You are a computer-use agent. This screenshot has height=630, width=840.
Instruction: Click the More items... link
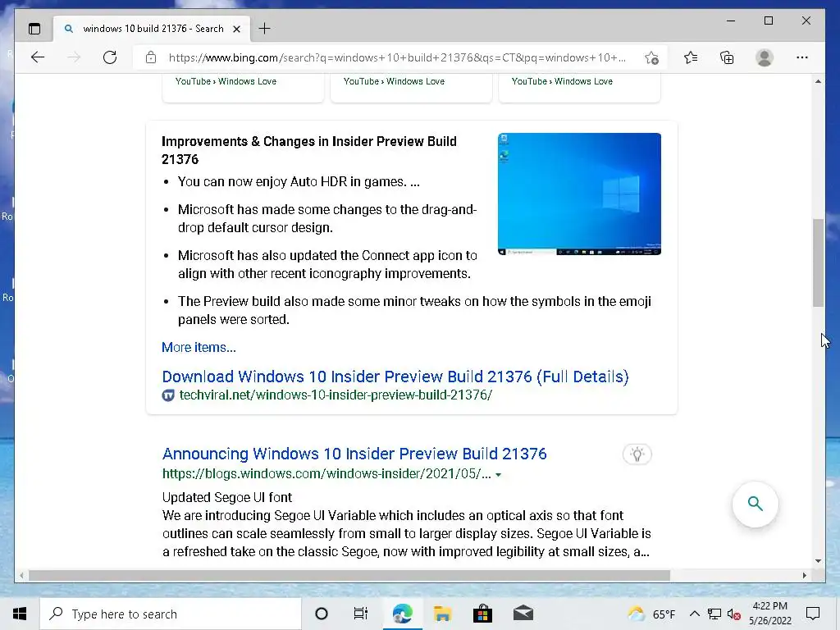pyautogui.click(x=199, y=347)
